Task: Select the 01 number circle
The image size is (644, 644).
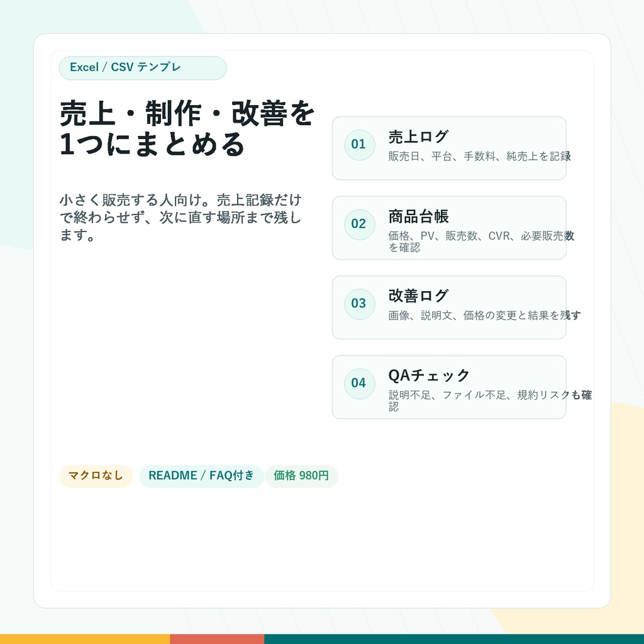Action: (359, 145)
